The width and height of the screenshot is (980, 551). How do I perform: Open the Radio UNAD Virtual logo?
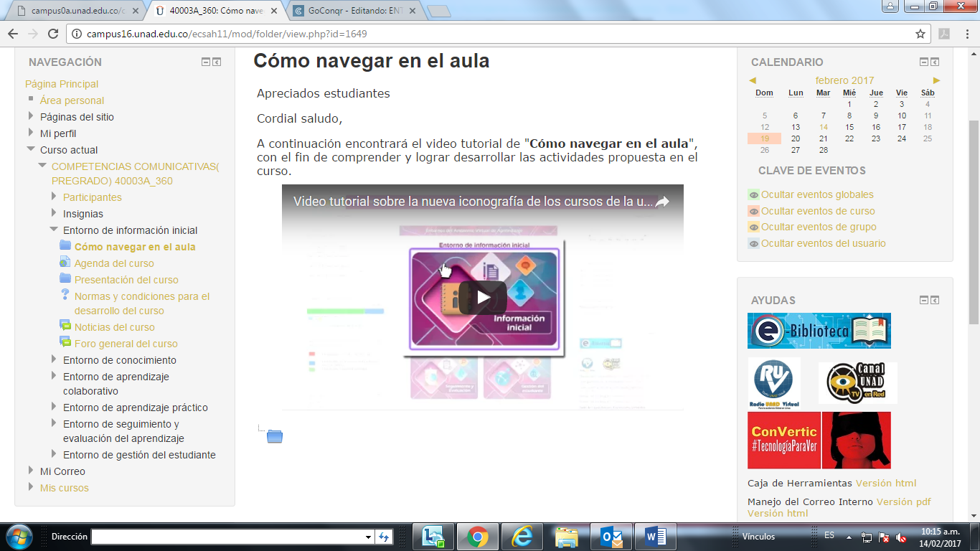(773, 382)
